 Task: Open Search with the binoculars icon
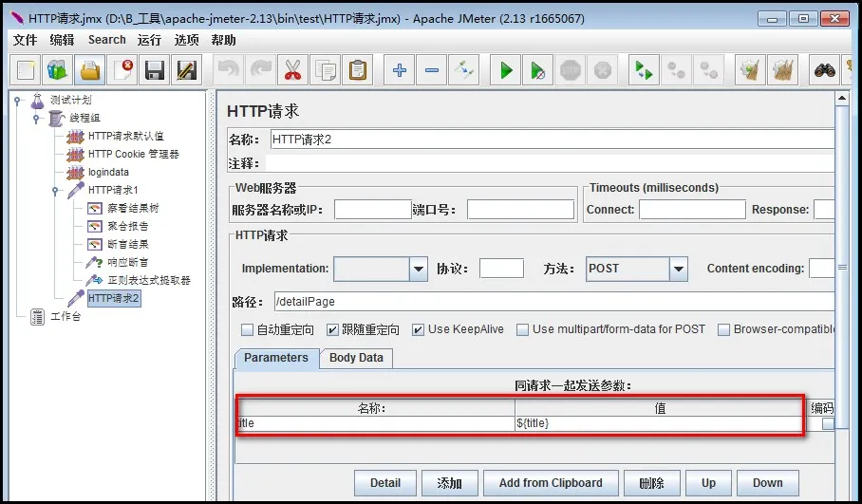tap(825, 70)
